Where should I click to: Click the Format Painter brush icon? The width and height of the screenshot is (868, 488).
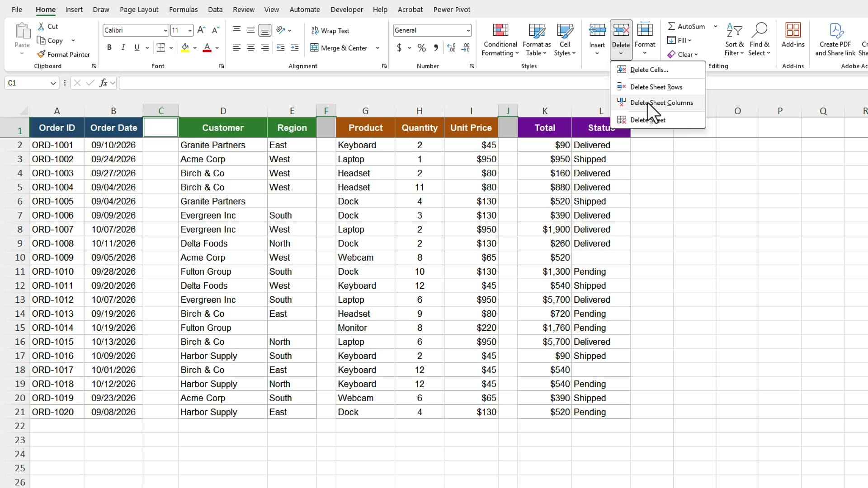click(x=41, y=54)
